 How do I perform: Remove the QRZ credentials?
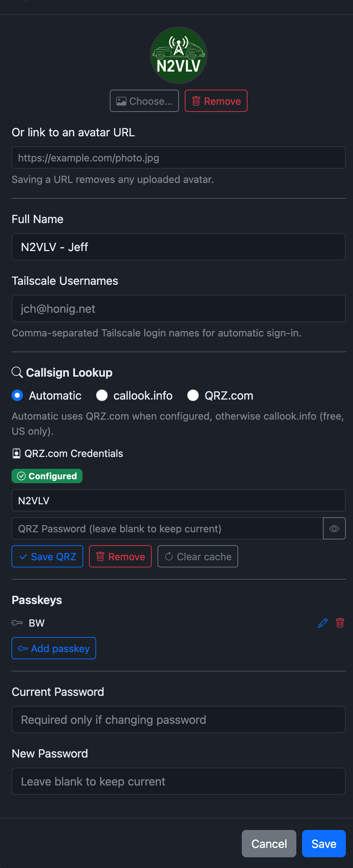coord(120,556)
